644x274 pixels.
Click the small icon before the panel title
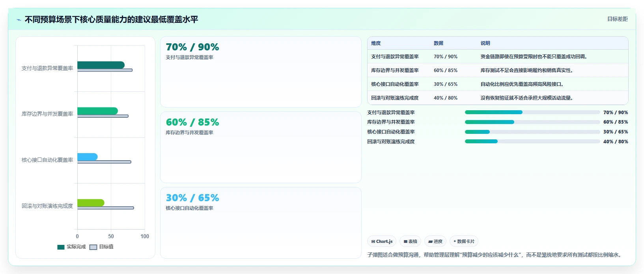click(x=19, y=20)
